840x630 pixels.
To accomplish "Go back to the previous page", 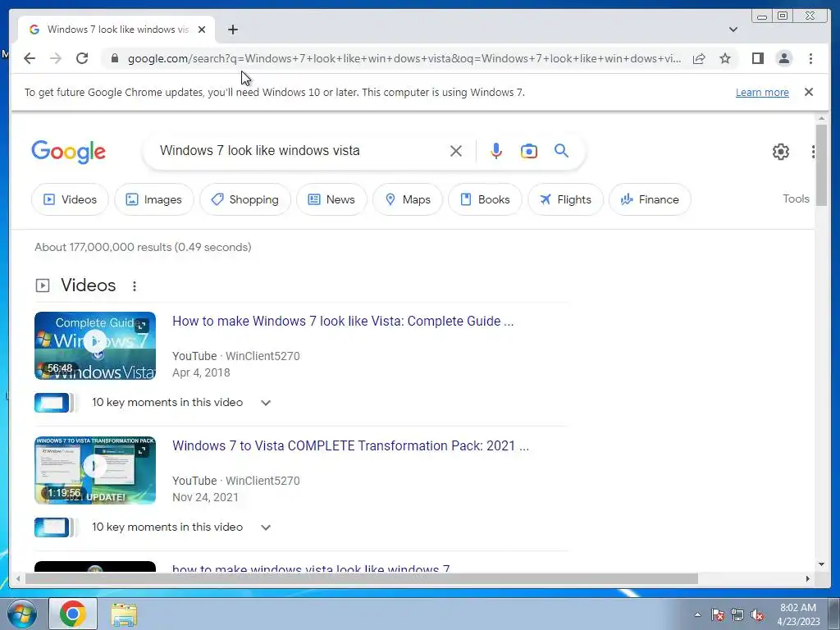I will tap(30, 58).
